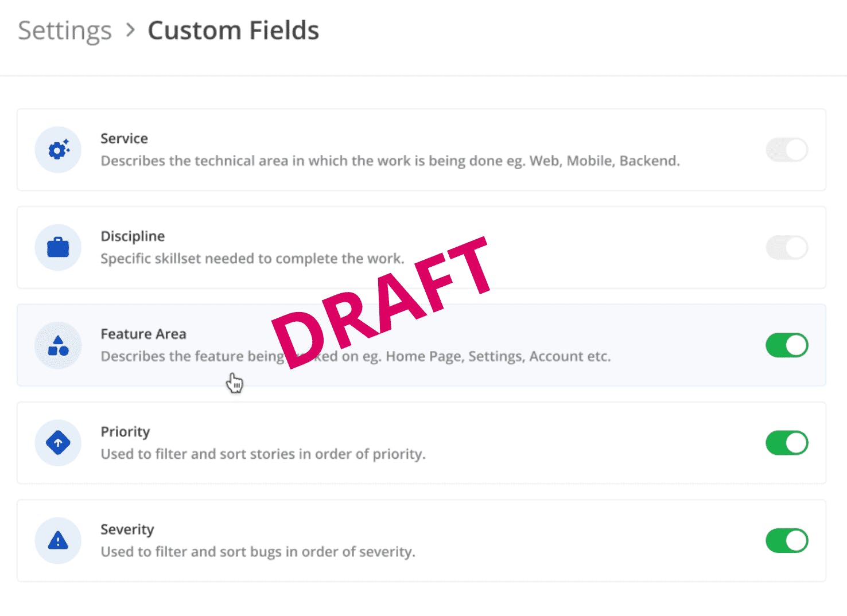The height and width of the screenshot is (616, 847).
Task: Open the Severity field title
Action: click(127, 529)
